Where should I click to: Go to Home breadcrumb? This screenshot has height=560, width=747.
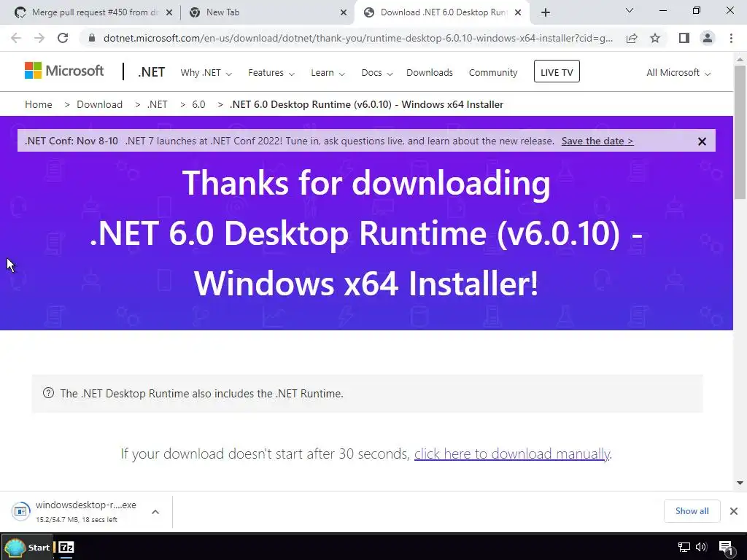pyautogui.click(x=39, y=104)
